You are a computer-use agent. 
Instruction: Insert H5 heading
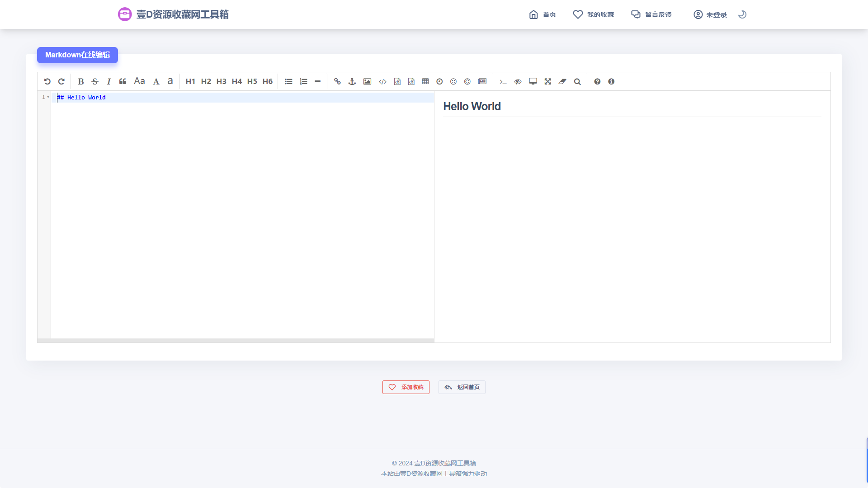pos(252,81)
